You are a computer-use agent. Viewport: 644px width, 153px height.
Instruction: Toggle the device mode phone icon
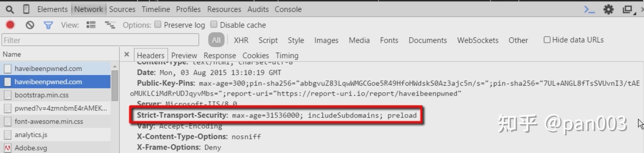(26, 9)
